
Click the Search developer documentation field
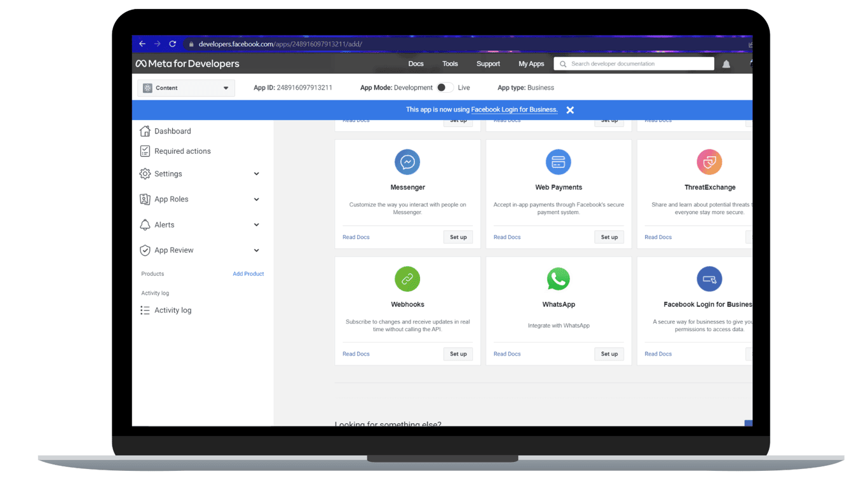[635, 64]
